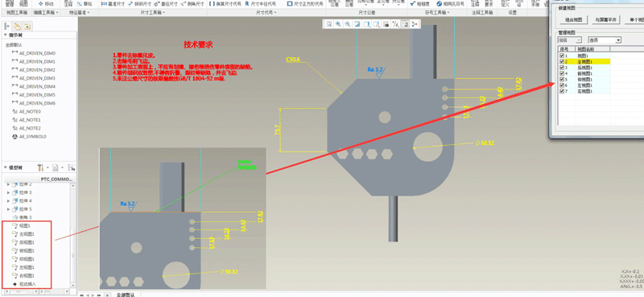Click the zoom in magnifier icon

point(338,24)
